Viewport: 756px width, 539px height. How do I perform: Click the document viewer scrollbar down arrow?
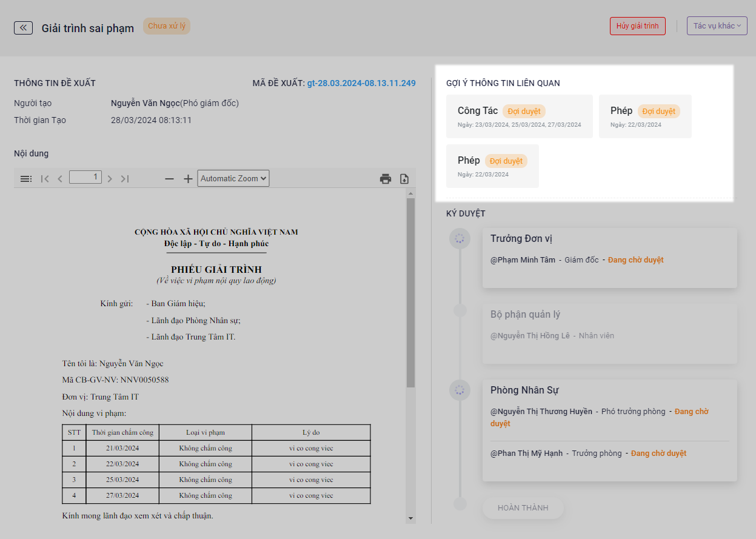pos(410,518)
